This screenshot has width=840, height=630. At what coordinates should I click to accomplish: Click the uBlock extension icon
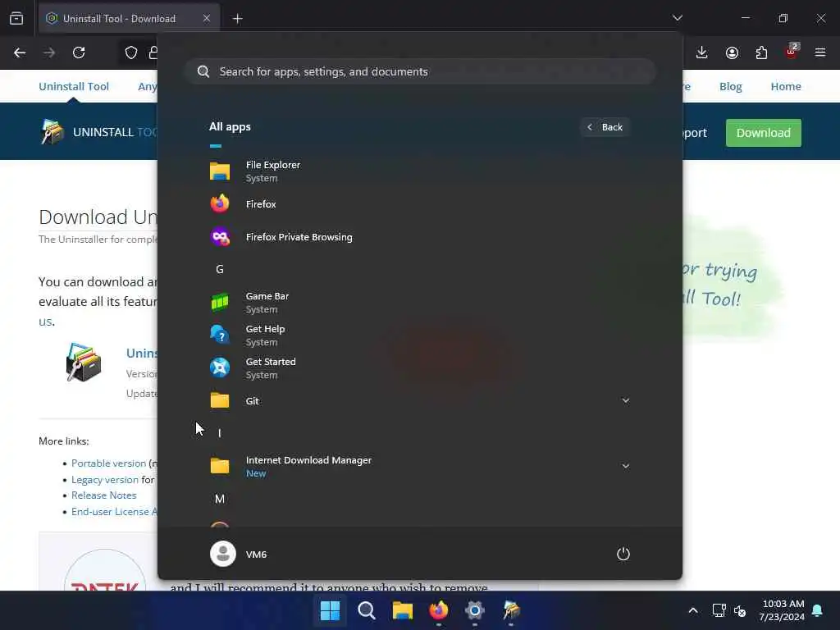(x=792, y=52)
